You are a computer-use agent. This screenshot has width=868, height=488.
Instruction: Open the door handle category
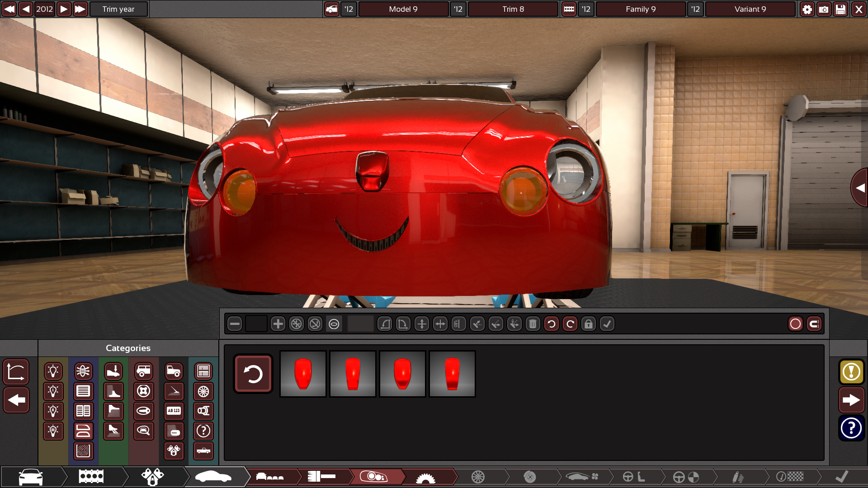pos(144,411)
